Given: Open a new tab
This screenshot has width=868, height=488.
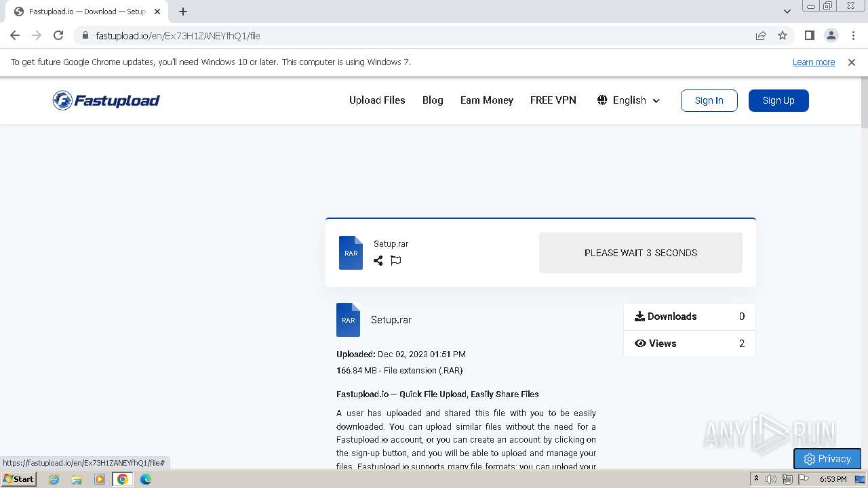Looking at the screenshot, I should click(183, 12).
